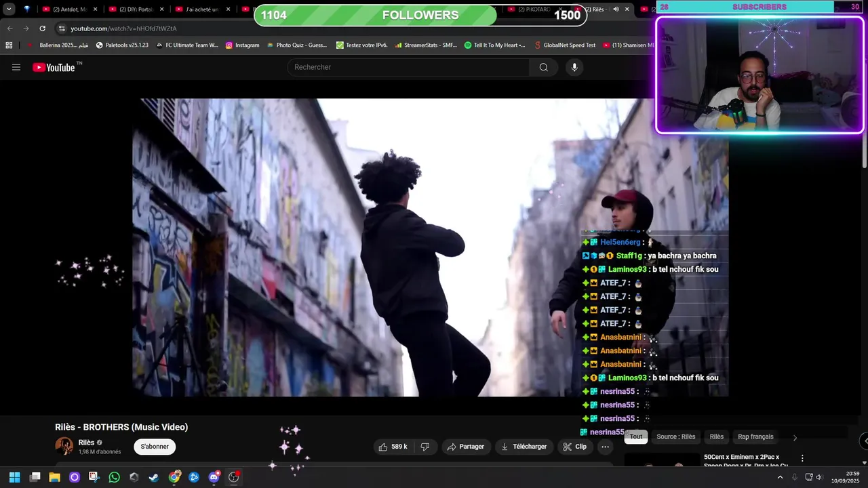
Task: Click the video player to pause
Action: [x=430, y=247]
